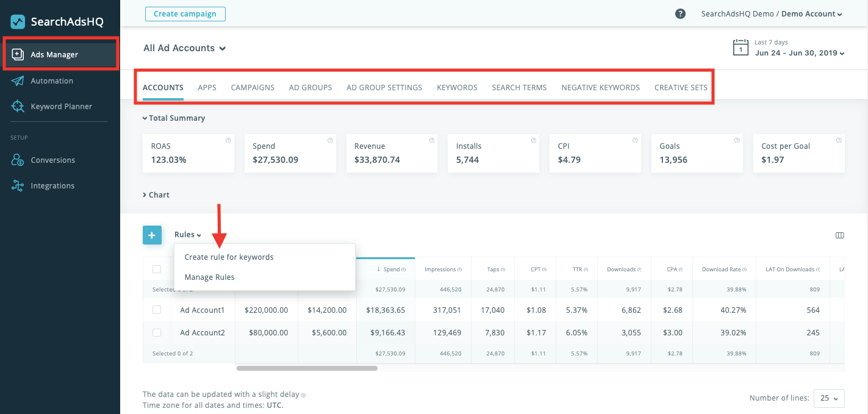Click the Create campaign button
The height and width of the screenshot is (414, 868).
[185, 13]
